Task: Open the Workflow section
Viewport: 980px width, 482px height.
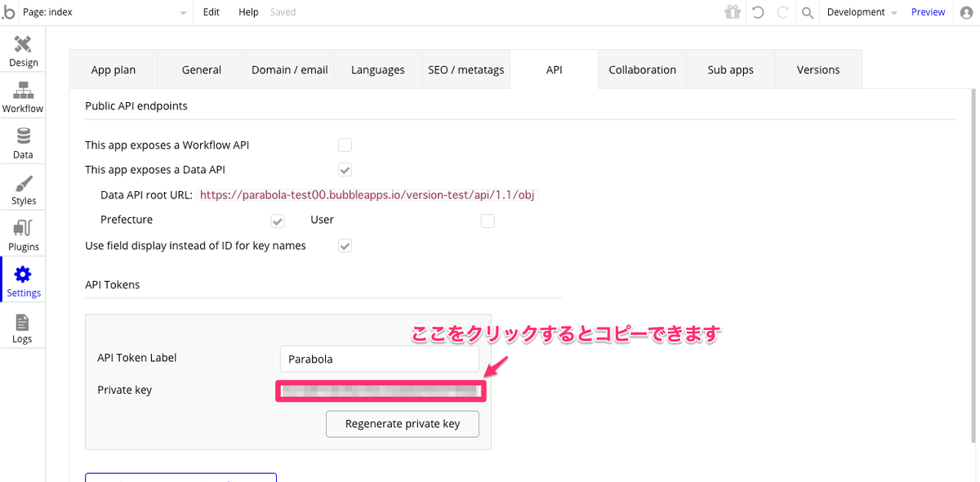Action: click(23, 97)
